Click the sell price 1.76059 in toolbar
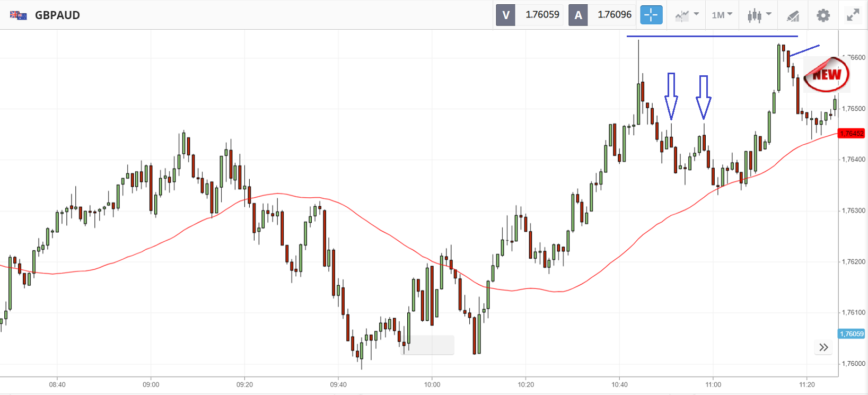Image resolution: width=868 pixels, height=395 pixels. coord(542,15)
